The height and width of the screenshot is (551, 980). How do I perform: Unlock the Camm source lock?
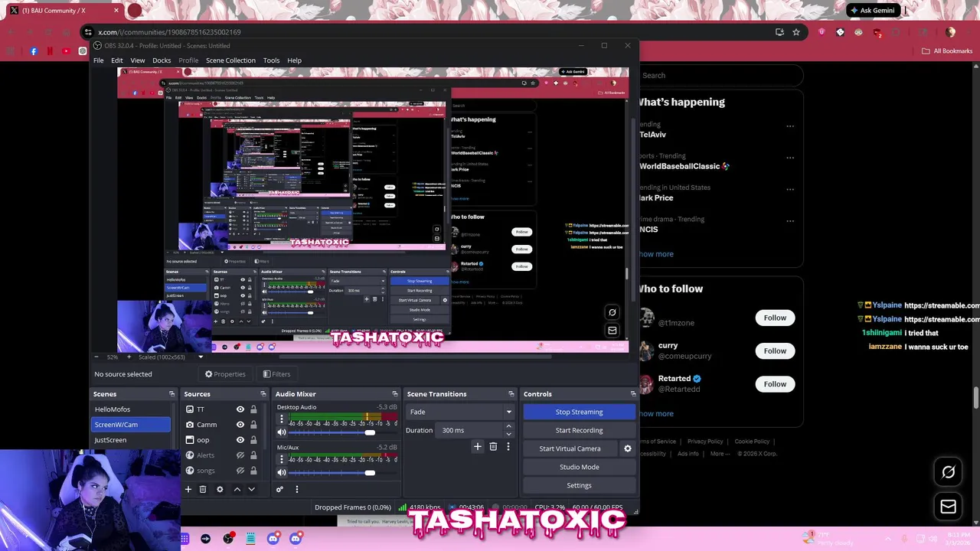253,425
